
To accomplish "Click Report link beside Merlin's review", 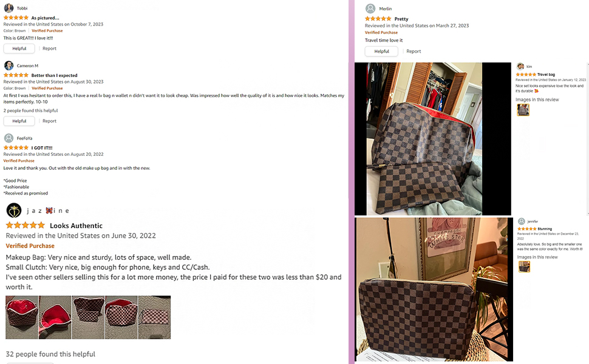I will (x=414, y=51).
